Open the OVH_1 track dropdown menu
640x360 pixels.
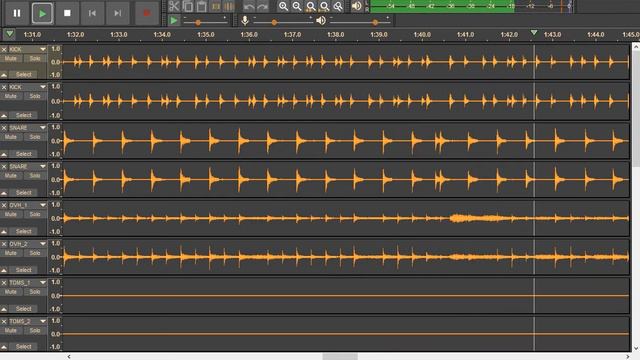tap(42, 205)
